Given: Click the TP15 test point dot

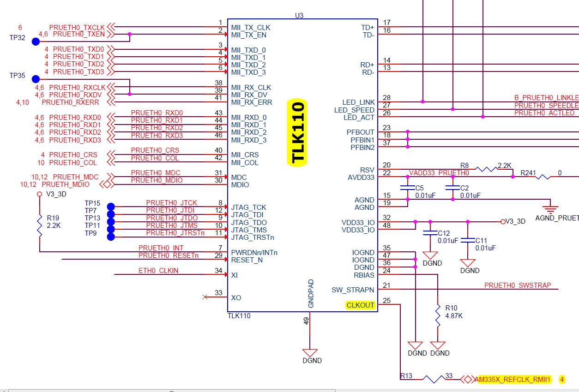Looking at the screenshot, I should tap(111, 207).
